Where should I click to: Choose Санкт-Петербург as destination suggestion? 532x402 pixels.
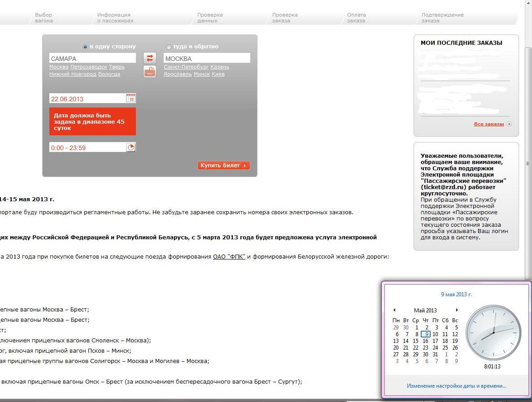186,67
